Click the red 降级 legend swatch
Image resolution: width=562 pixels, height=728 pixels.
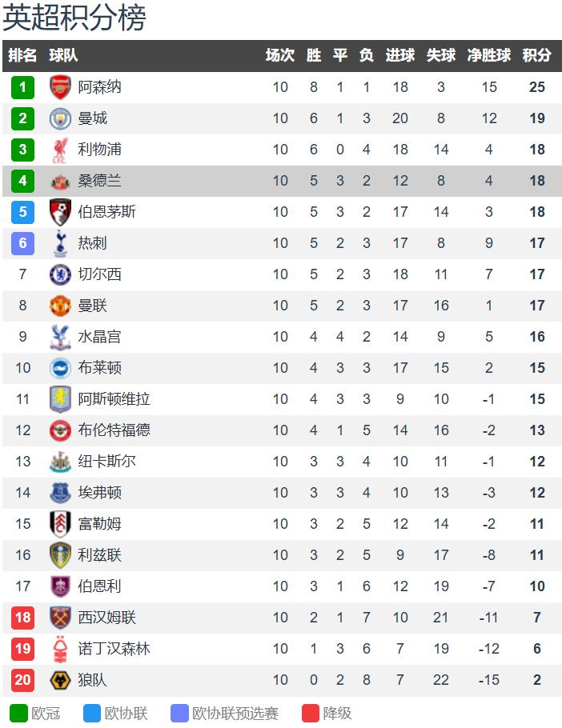tap(311, 713)
